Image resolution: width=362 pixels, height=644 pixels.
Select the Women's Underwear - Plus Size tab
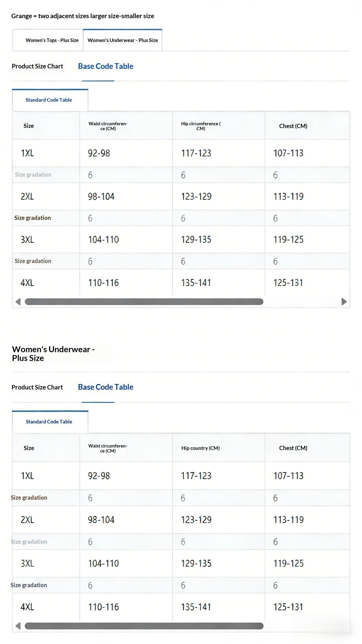point(123,40)
